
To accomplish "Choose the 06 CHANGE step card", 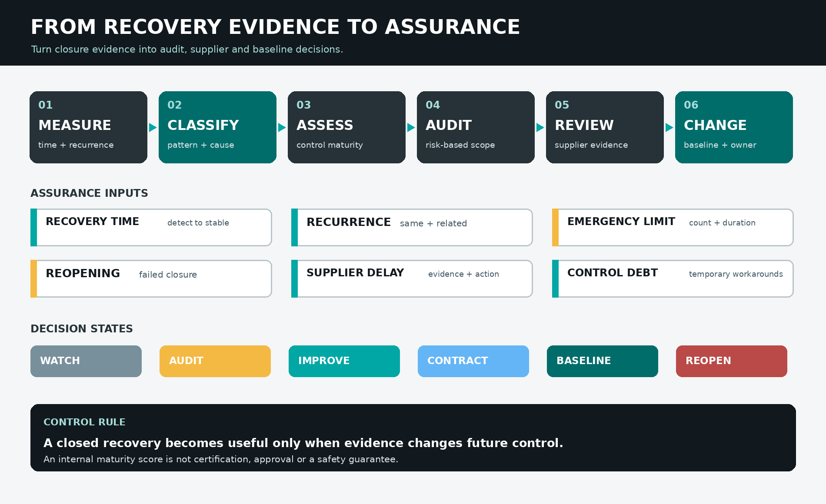I will (734, 127).
